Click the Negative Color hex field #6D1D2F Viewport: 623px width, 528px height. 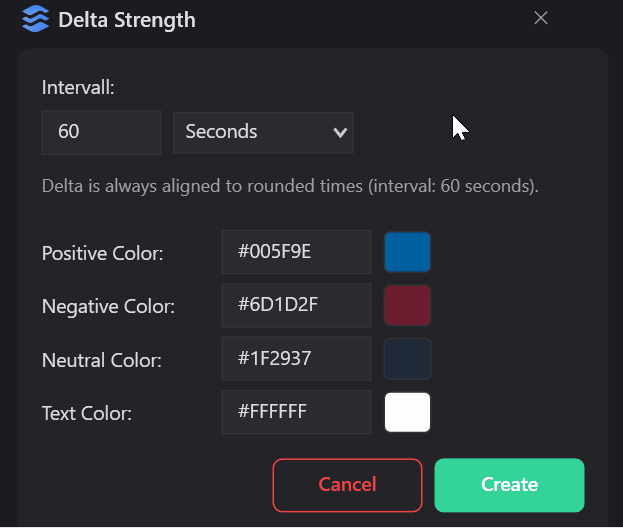tap(296, 305)
